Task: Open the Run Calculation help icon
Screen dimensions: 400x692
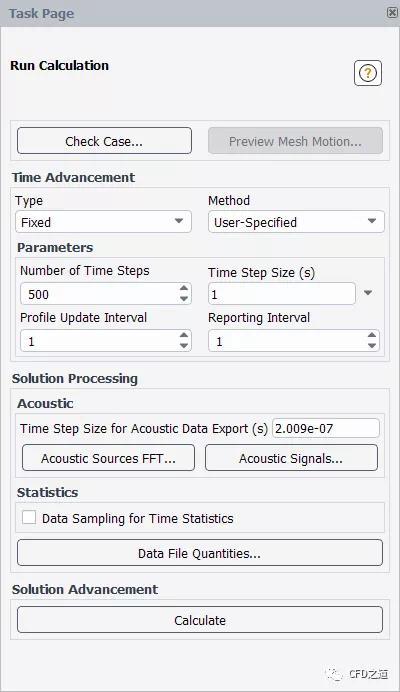Action: [x=367, y=73]
